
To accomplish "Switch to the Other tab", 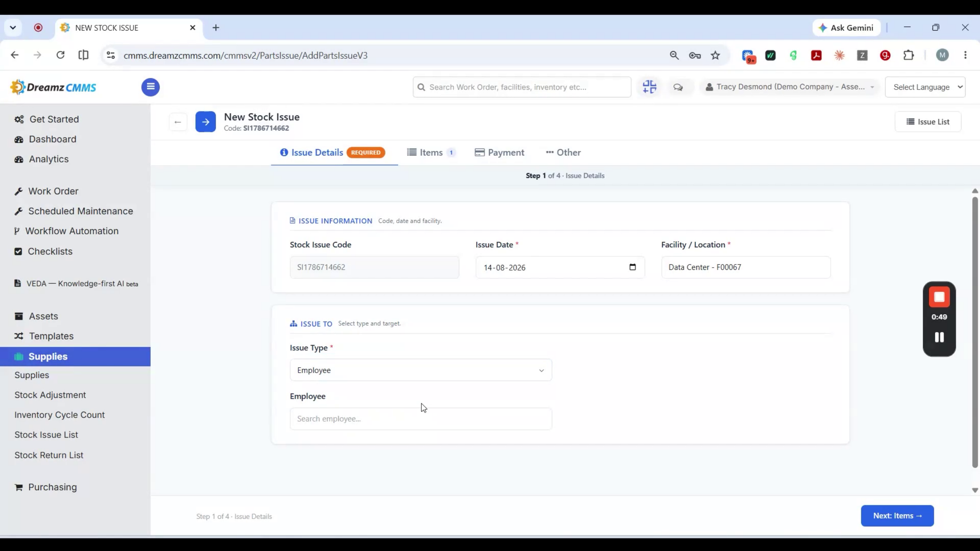I will click(x=563, y=153).
